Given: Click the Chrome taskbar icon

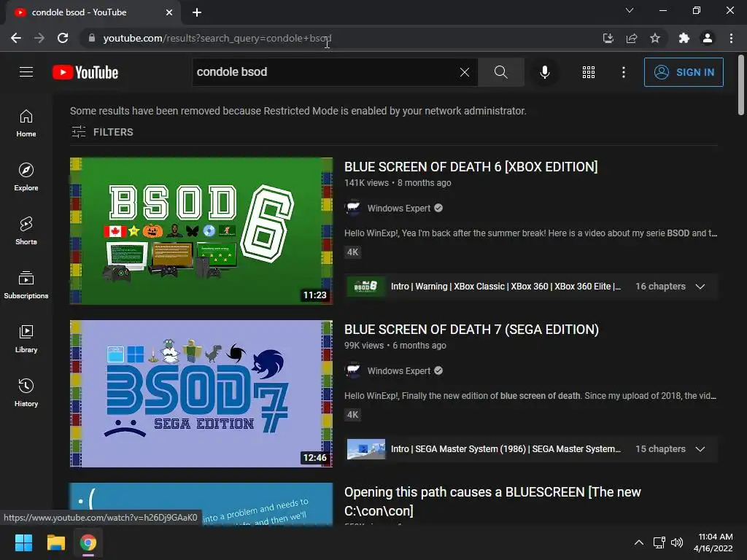Looking at the screenshot, I should (x=88, y=542).
